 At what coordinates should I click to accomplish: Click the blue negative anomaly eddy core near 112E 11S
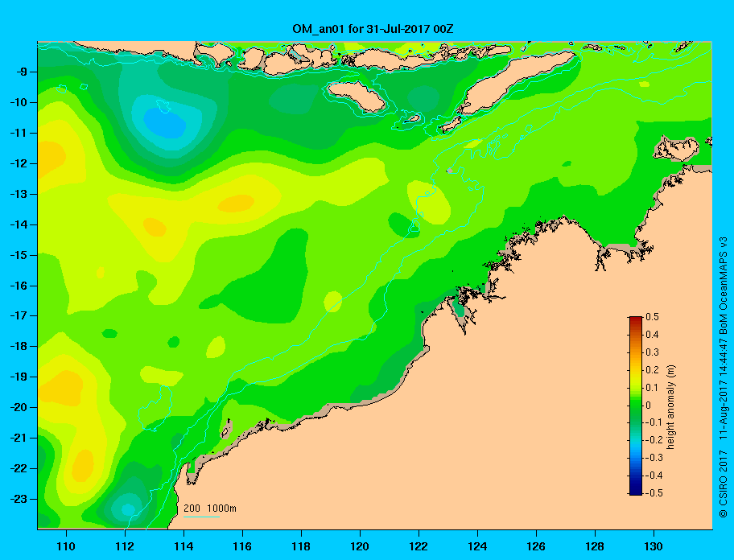(165, 123)
